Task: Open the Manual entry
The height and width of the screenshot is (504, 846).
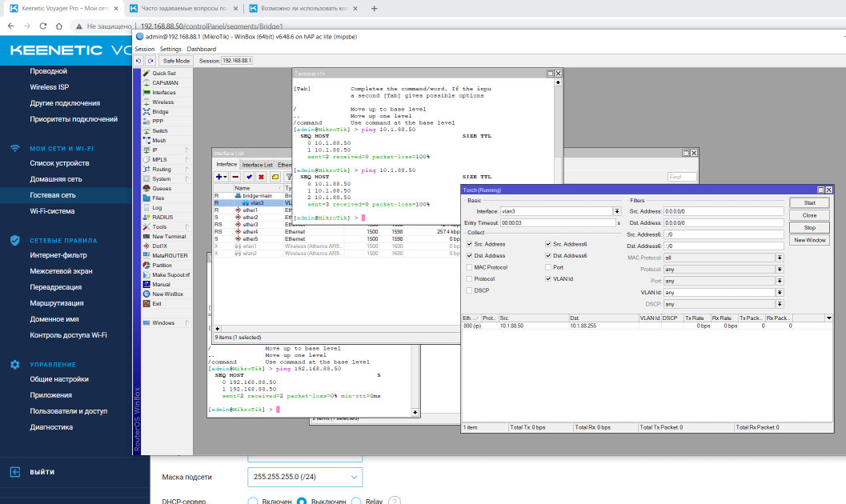Action: [161, 285]
